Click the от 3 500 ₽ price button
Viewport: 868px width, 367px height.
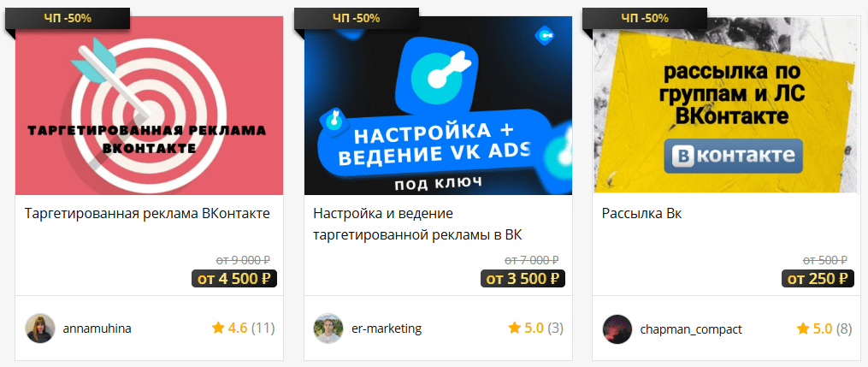[x=523, y=278]
